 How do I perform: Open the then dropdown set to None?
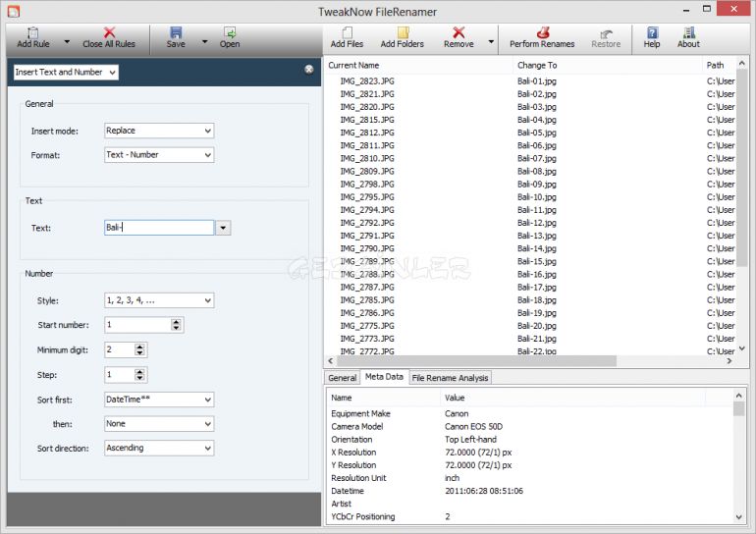click(159, 424)
